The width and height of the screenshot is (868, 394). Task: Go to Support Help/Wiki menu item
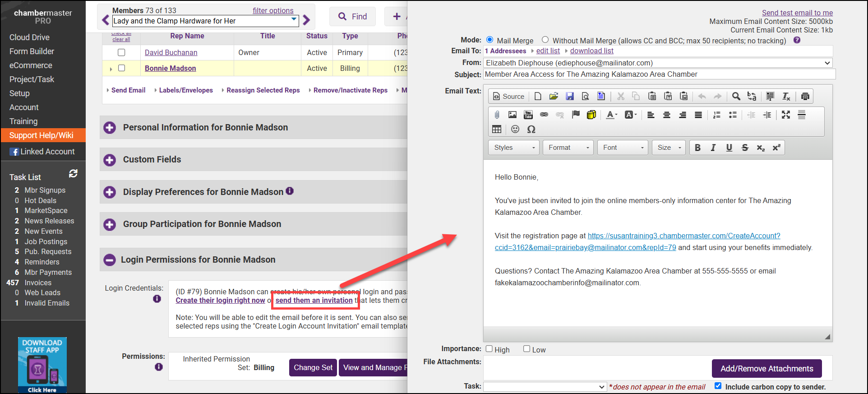point(41,135)
